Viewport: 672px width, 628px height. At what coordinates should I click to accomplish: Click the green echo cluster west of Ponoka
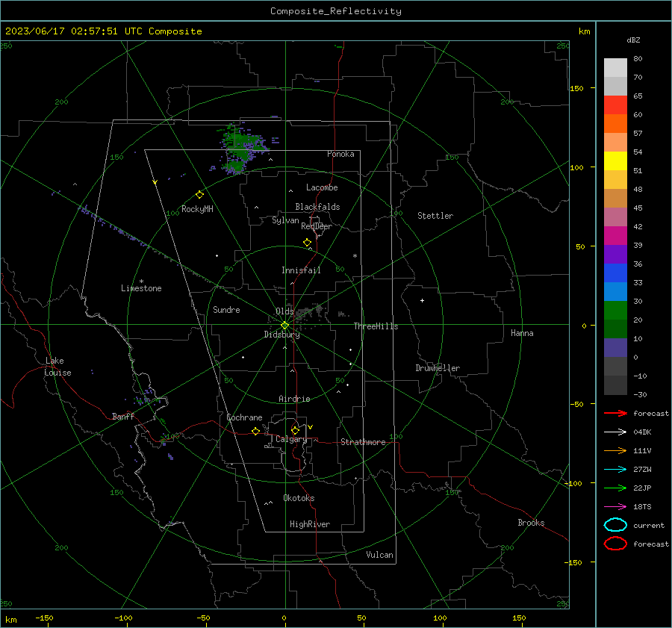click(x=242, y=148)
